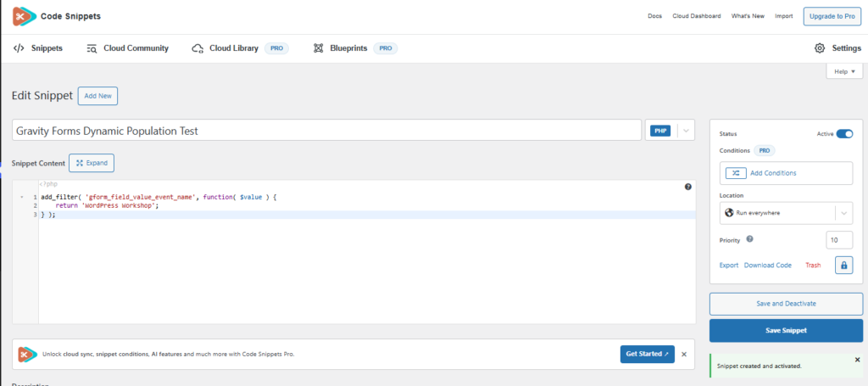This screenshot has width=868, height=386.
Task: Click the highlighted line 3 of code
Action: [x=367, y=215]
